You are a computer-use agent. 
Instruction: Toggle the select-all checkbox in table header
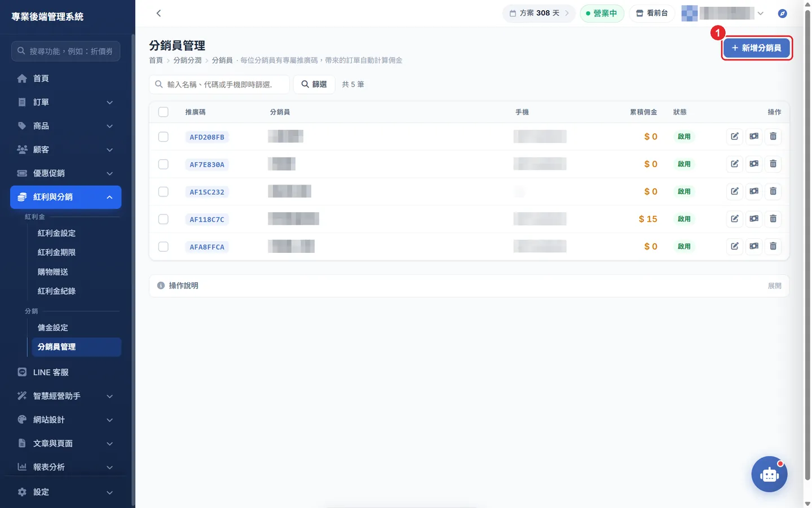click(x=164, y=112)
